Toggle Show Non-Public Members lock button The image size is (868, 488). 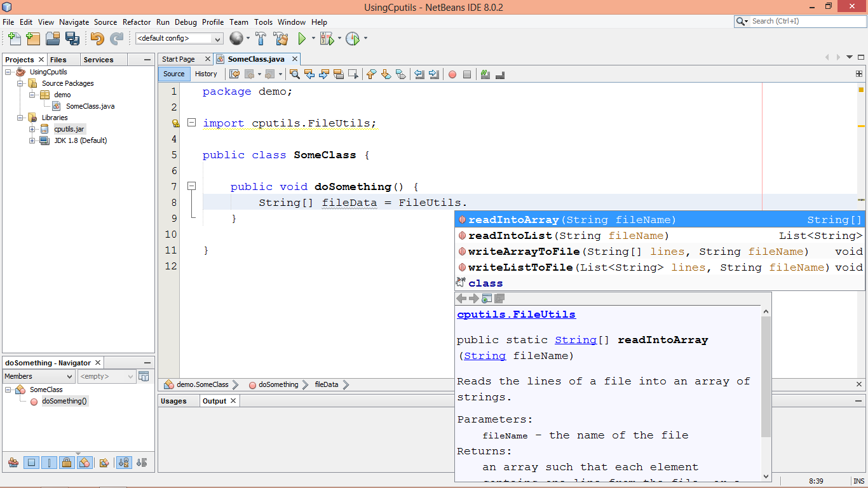[x=67, y=463]
